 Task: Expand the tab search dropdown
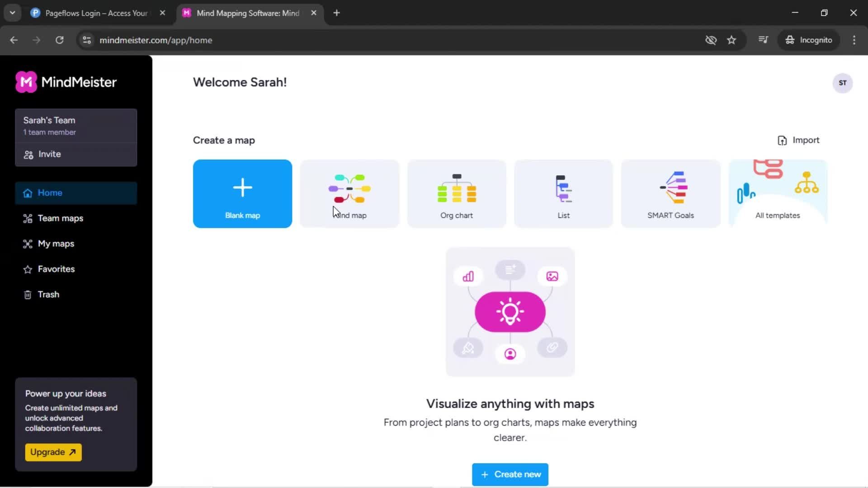[x=13, y=13]
